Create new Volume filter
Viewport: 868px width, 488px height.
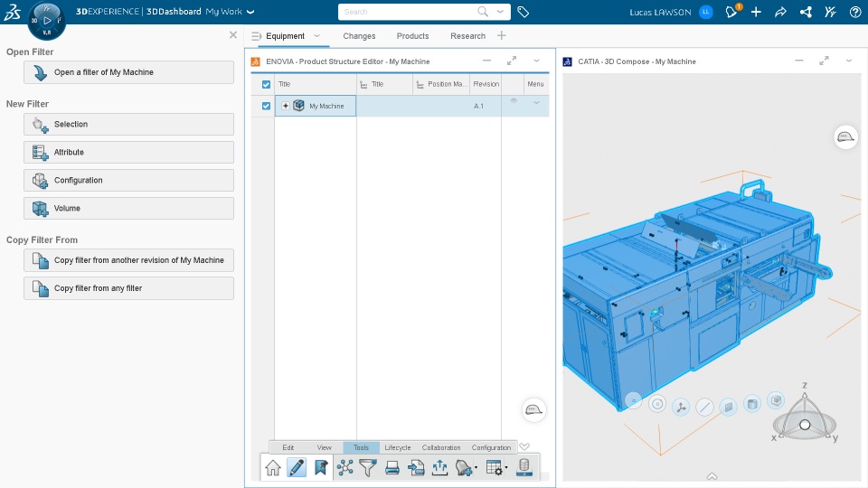tap(128, 209)
